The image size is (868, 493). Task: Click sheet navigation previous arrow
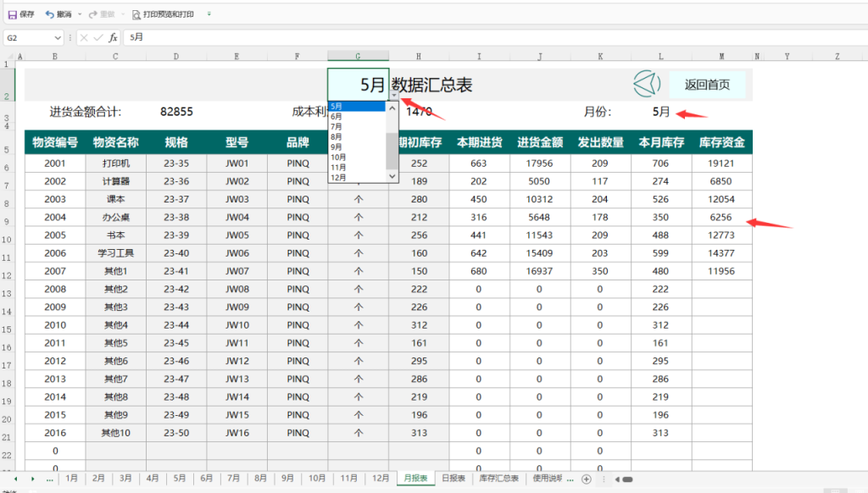pos(15,479)
